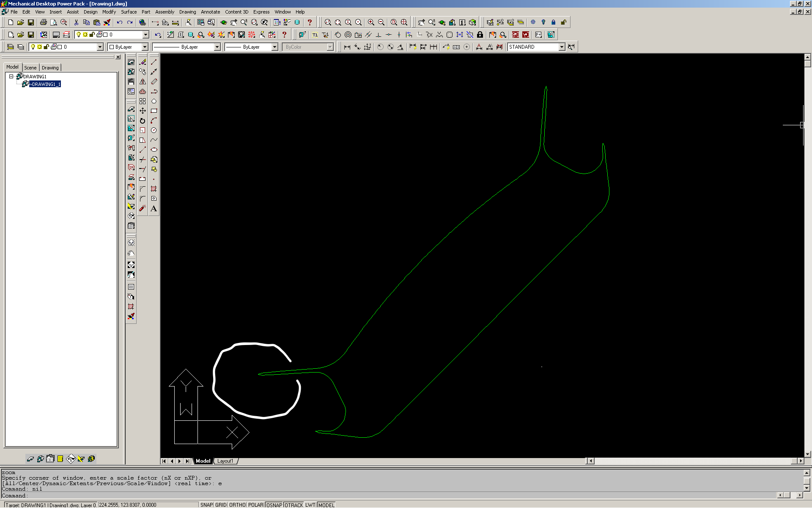This screenshot has height=508, width=812.
Task: Select the Circle draw tool
Action: coord(154,130)
